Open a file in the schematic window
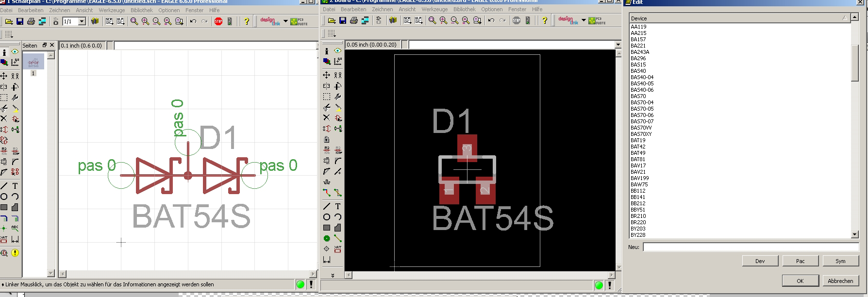 (x=9, y=21)
